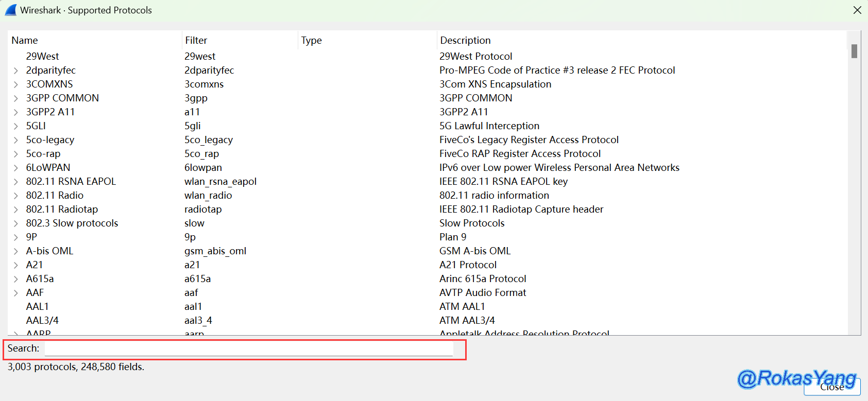The height and width of the screenshot is (401, 868).
Task: Select the 802.11 Radiotap name entry
Action: point(62,209)
